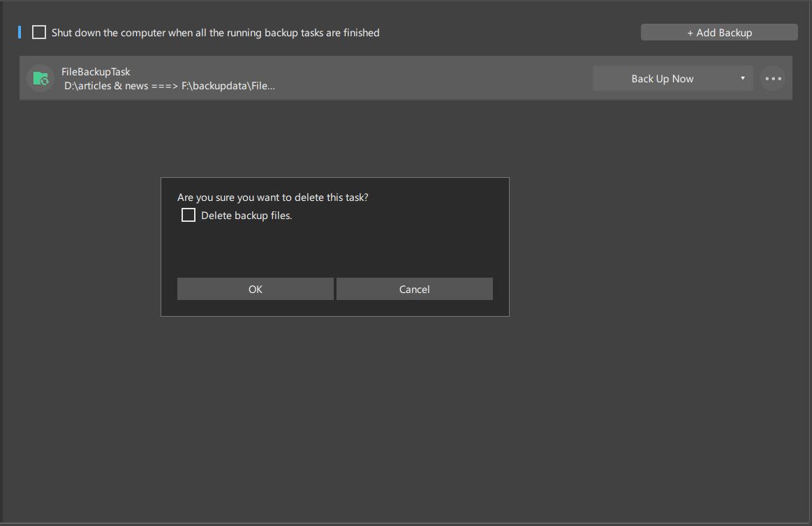Confirm task deletion with OK
The width and height of the screenshot is (812, 526).
256,289
